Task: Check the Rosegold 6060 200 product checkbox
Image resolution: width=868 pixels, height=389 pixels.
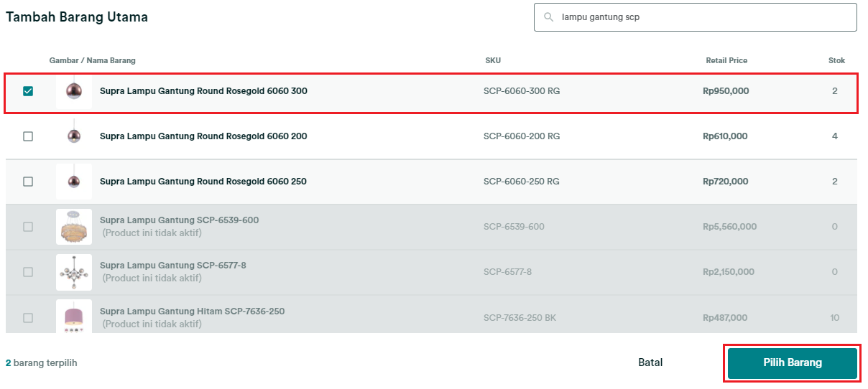Action: [x=28, y=136]
